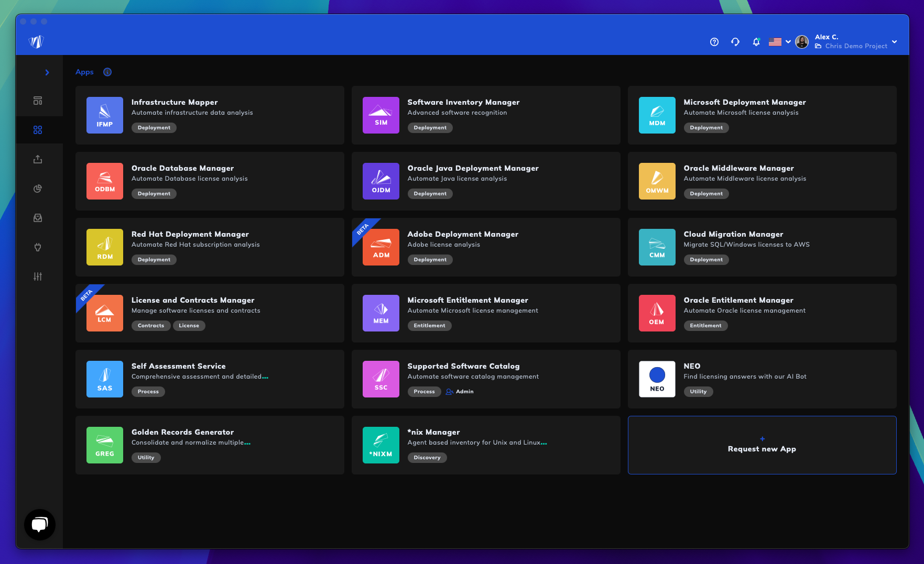Click the Self Assessment Service title

[179, 366]
